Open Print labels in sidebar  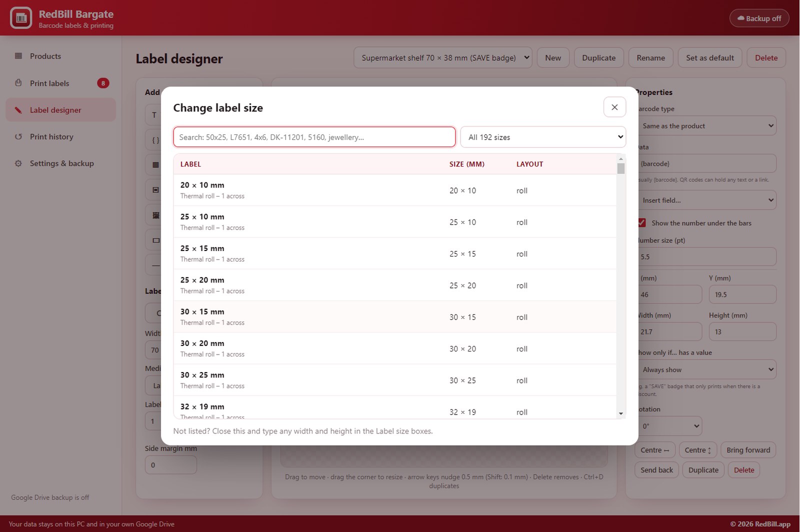pos(60,83)
